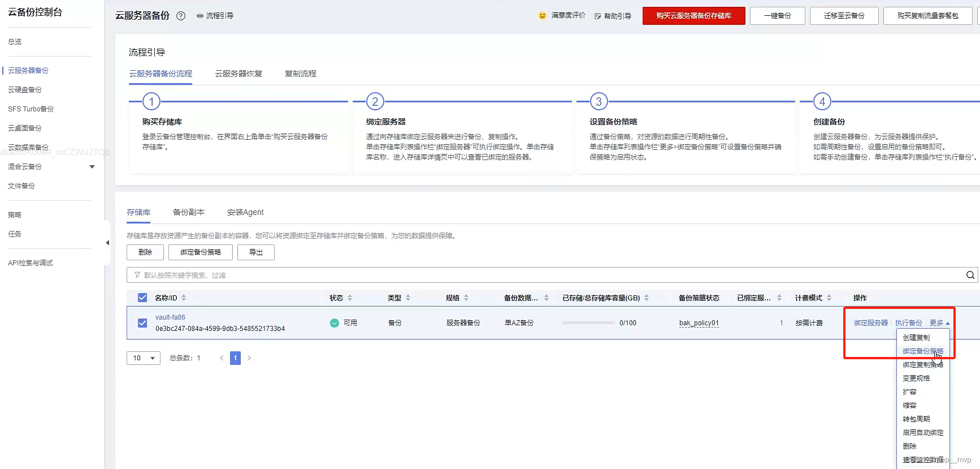Choose 绑定复制策略 from the more menu
This screenshot has height=469, width=980.
pos(923,365)
